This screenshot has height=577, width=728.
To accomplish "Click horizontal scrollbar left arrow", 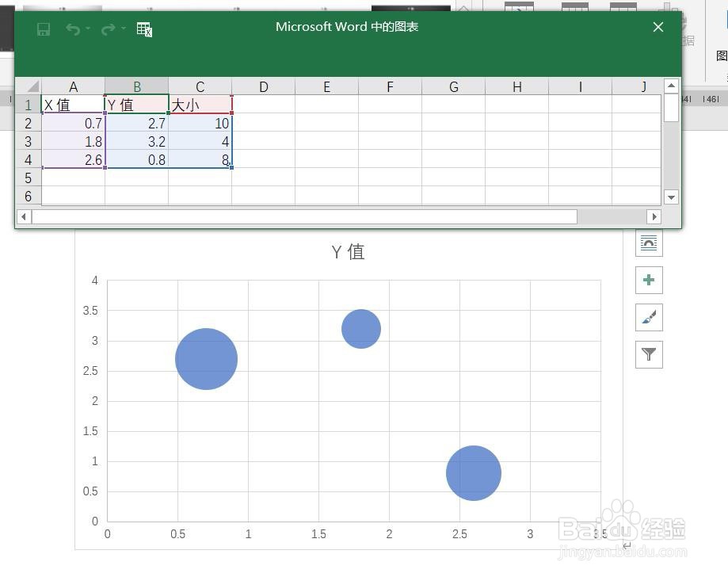I will coord(24,216).
